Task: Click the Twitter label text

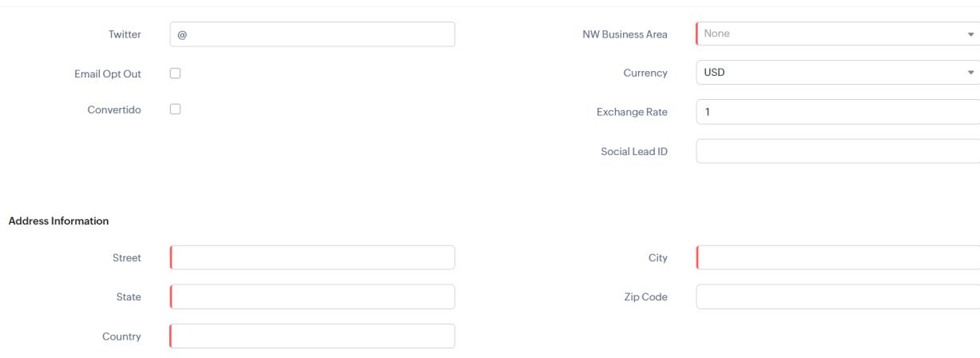Action: pos(125,34)
